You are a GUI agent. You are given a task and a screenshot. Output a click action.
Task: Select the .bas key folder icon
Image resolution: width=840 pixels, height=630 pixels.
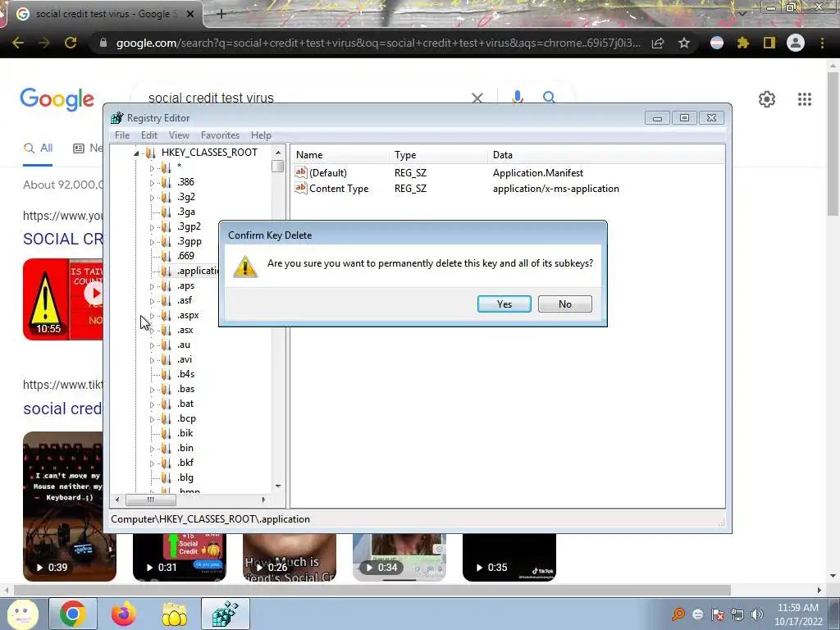166,389
